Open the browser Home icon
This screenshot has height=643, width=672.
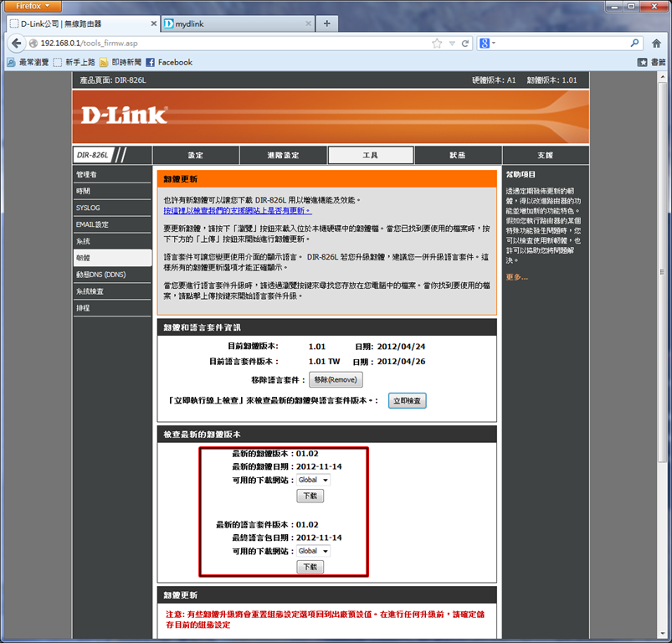(x=656, y=44)
